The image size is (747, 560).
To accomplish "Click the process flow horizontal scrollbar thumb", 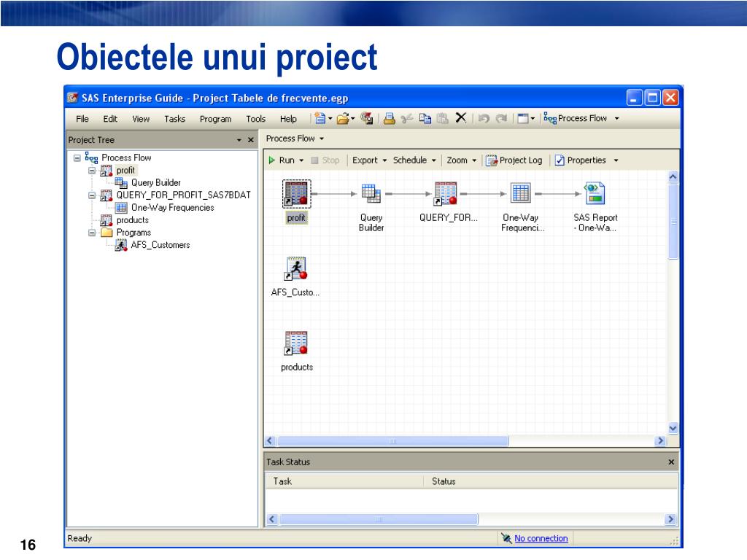I will coord(393,441).
